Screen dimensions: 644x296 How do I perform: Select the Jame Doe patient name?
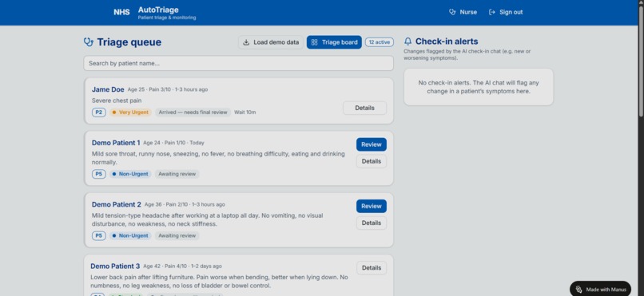tap(108, 89)
